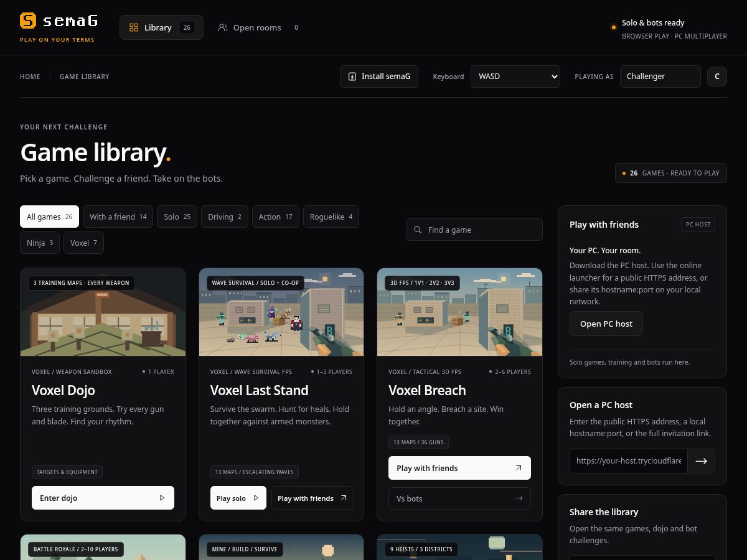
Task: Click the Install semaG button
Action: [x=379, y=77]
